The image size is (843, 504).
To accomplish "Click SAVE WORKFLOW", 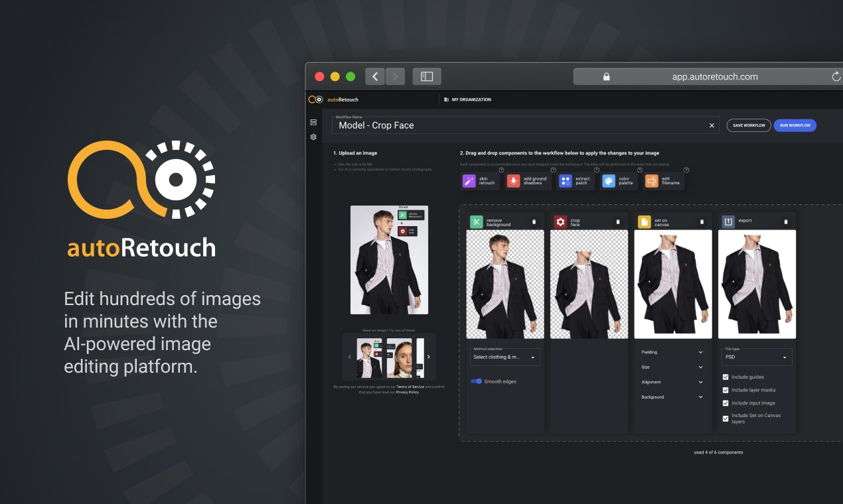I will point(749,125).
